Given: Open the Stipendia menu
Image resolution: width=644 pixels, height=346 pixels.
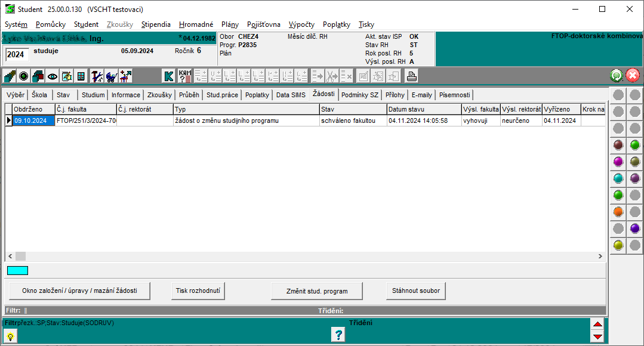Looking at the screenshot, I should 156,24.
